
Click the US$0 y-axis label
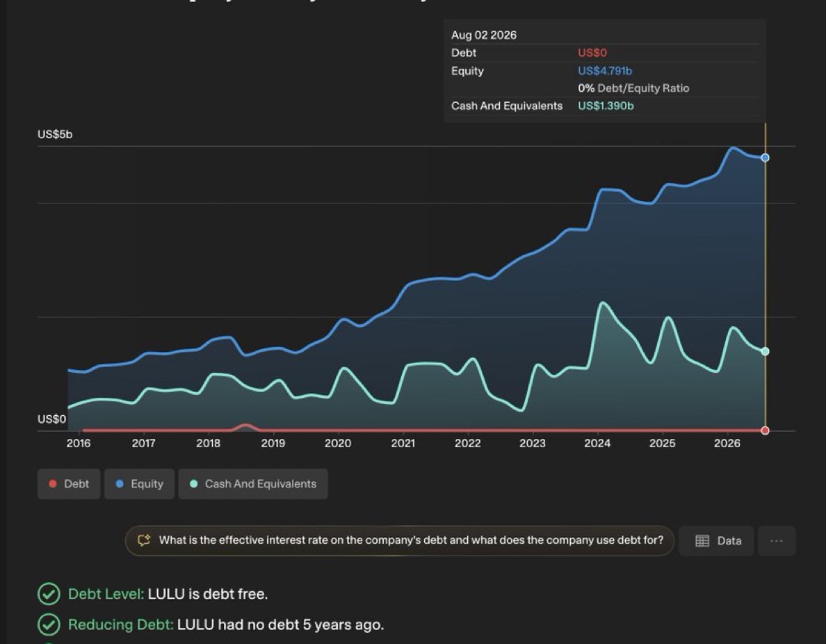[x=51, y=419]
